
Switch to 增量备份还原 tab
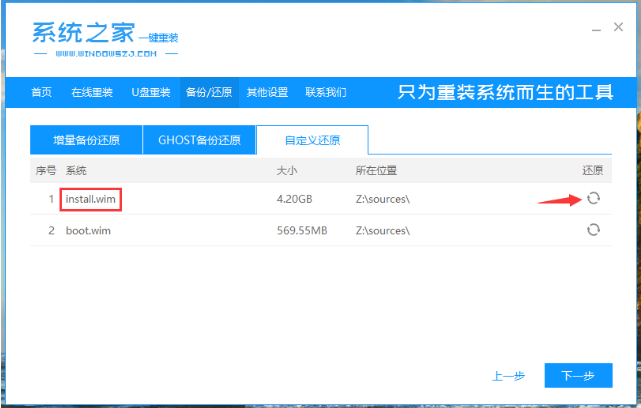click(x=85, y=140)
